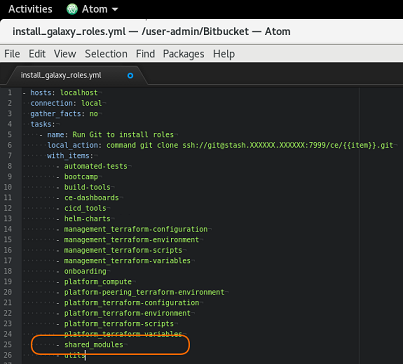Click the 'tasks:' line

43,124
